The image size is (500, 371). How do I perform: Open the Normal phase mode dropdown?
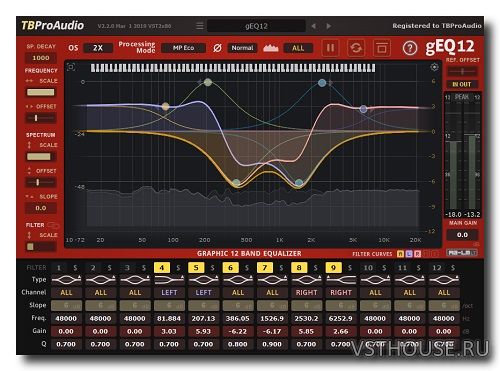click(x=242, y=48)
